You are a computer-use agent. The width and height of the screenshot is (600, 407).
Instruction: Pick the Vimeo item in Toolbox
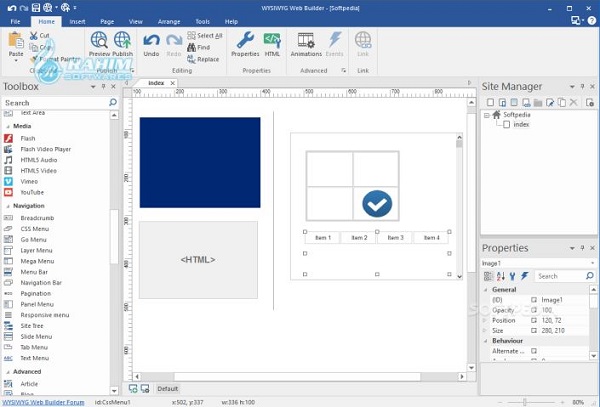(x=30, y=181)
